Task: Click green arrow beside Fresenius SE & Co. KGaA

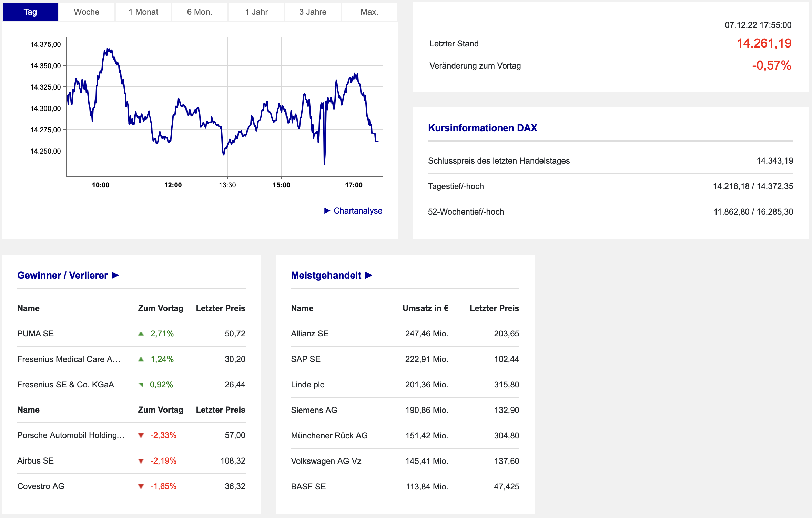Action: pyautogui.click(x=141, y=385)
